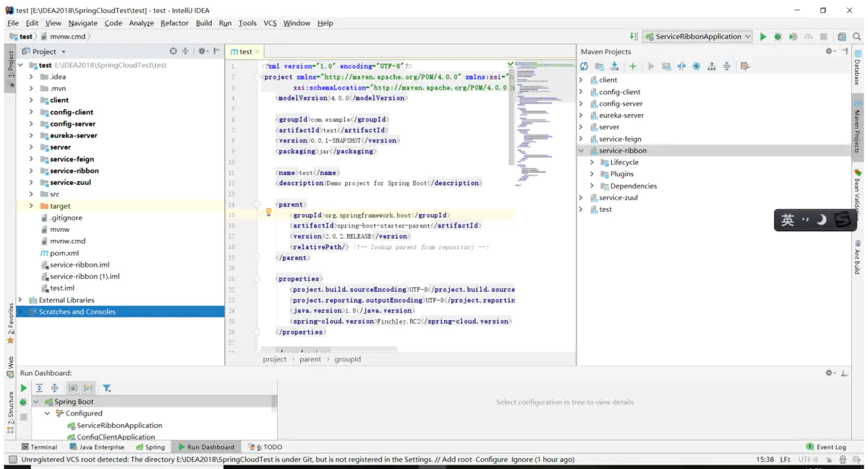Select ServiceRibbonApplication in Run Dashboard
Screen dimensions: 868x469
114,425
